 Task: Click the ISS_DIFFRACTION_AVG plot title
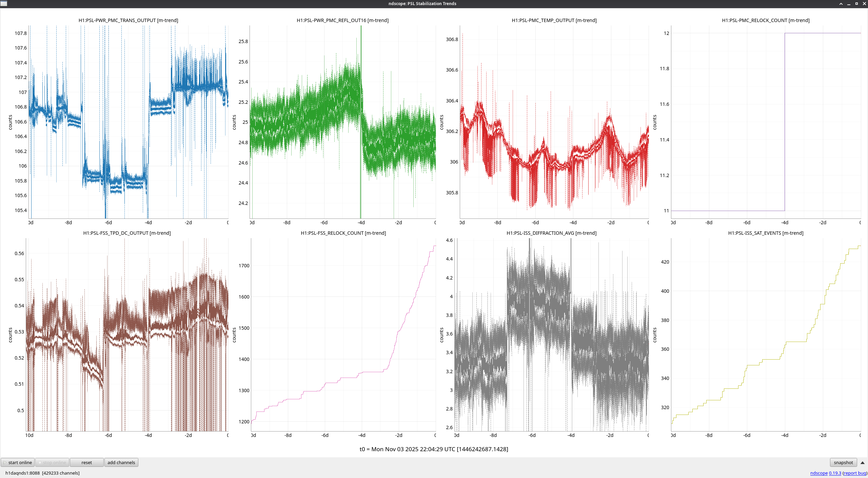click(551, 233)
